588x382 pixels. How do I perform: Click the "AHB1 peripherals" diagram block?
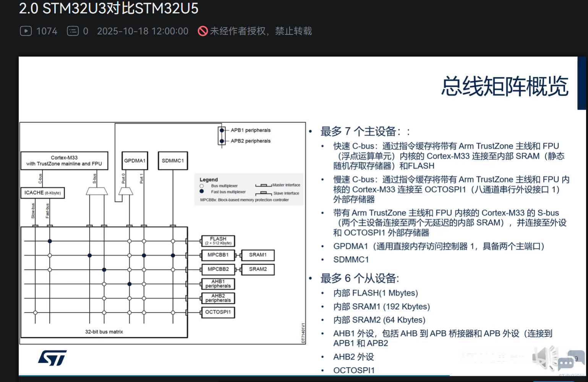pyautogui.click(x=218, y=284)
